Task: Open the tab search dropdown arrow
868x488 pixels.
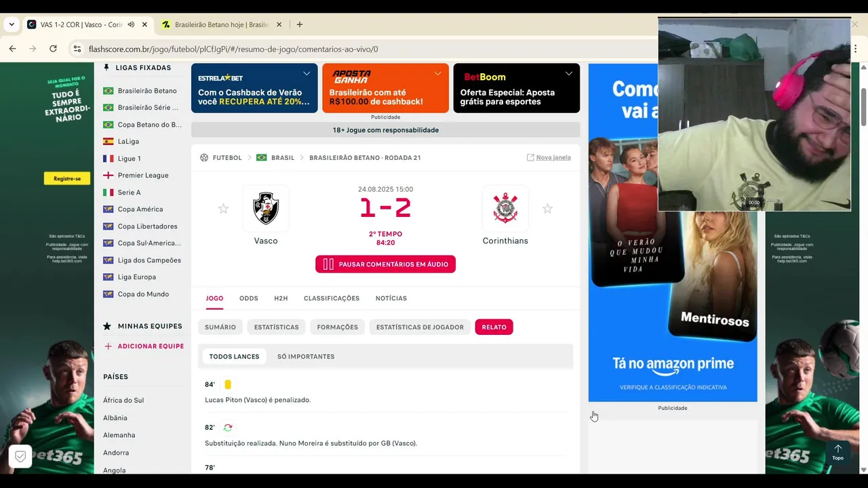Action: pos(12,24)
